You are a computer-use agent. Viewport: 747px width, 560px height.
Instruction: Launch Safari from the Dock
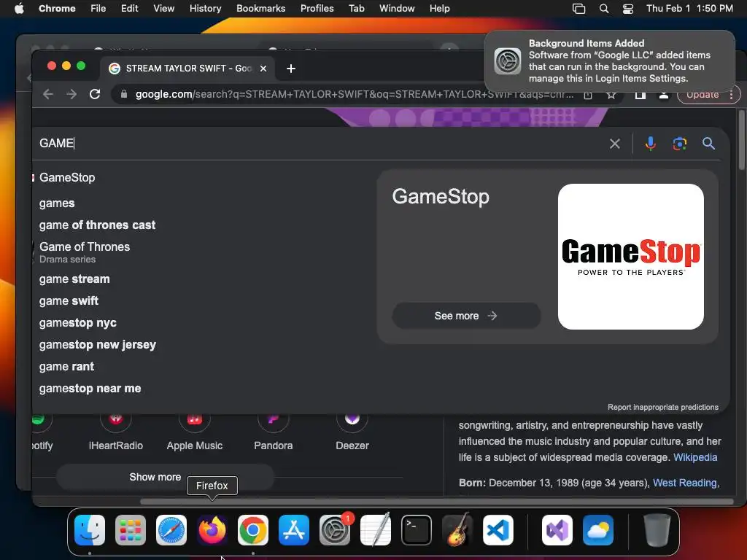click(x=171, y=530)
